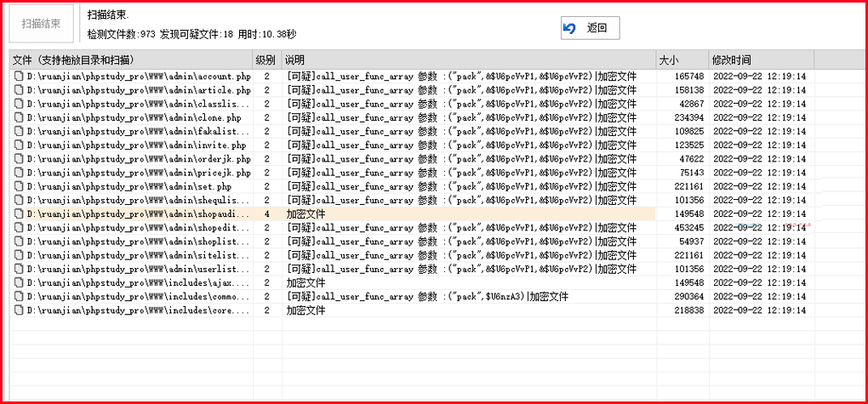Viewport: 868px width, 404px height.
Task: Select the includes\core file entry
Action: (136, 310)
